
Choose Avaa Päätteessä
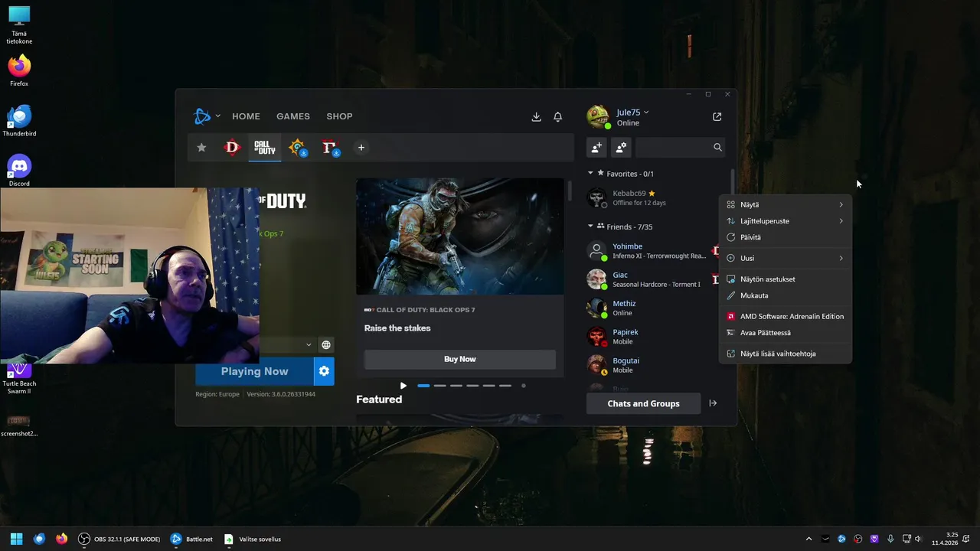click(785, 333)
